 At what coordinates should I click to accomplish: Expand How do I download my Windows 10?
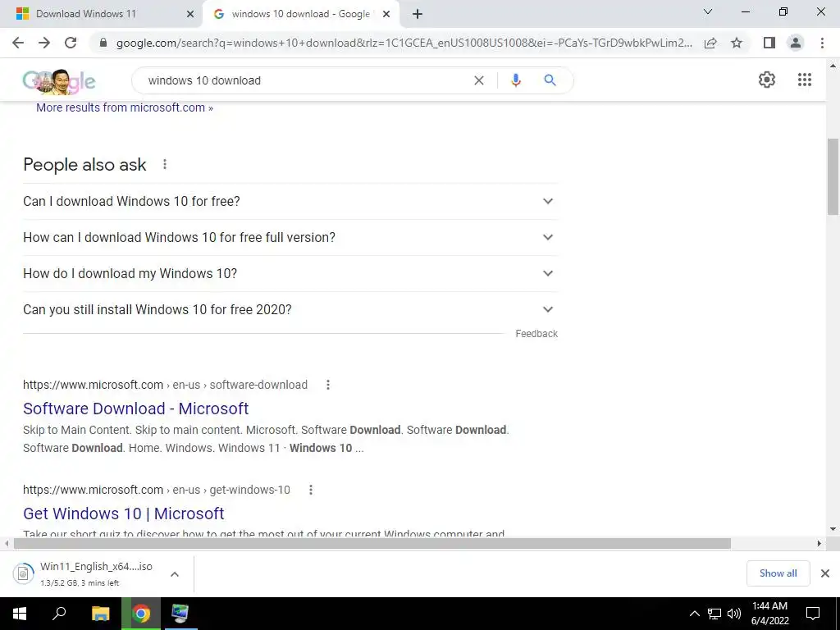pos(290,273)
